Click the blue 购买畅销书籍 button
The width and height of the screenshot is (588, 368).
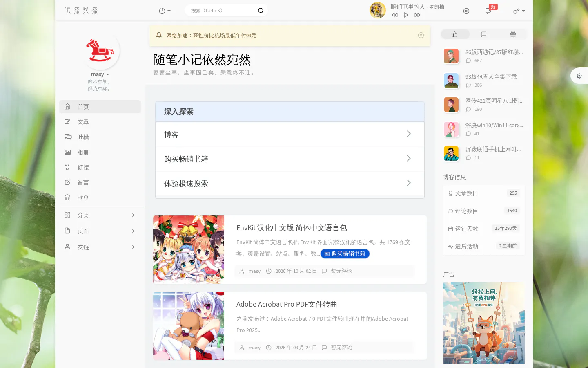[345, 254]
